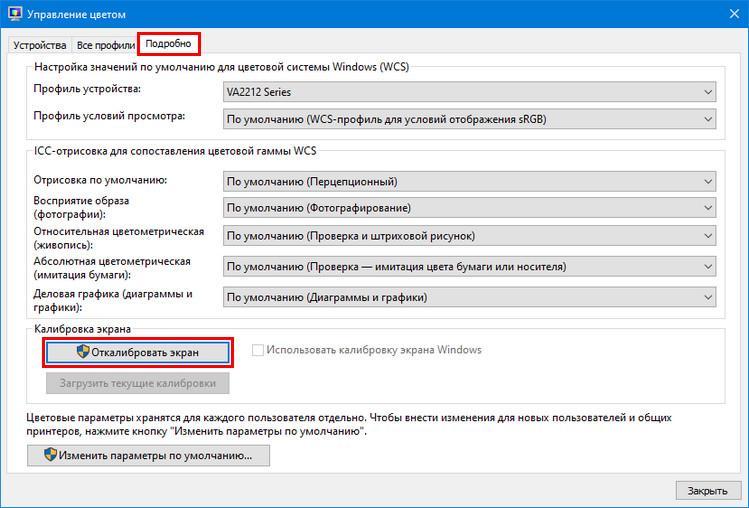749x508 pixels.
Task: Click the Откалибровать экран button
Action: click(138, 352)
